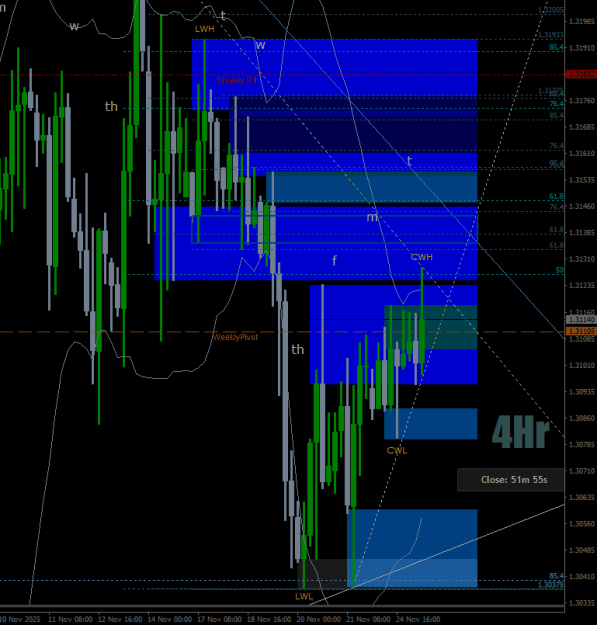Click the 1.32005 level label at top
This screenshot has width=597, height=625.
coord(551,10)
